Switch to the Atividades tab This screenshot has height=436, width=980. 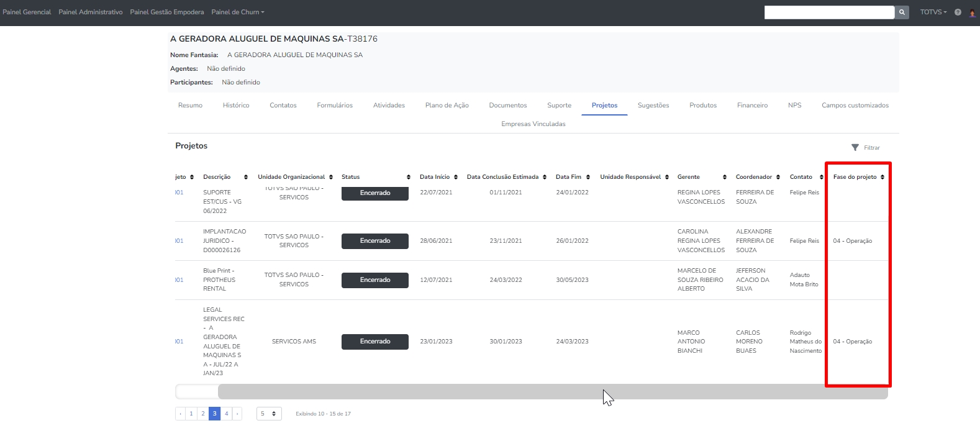(x=389, y=106)
